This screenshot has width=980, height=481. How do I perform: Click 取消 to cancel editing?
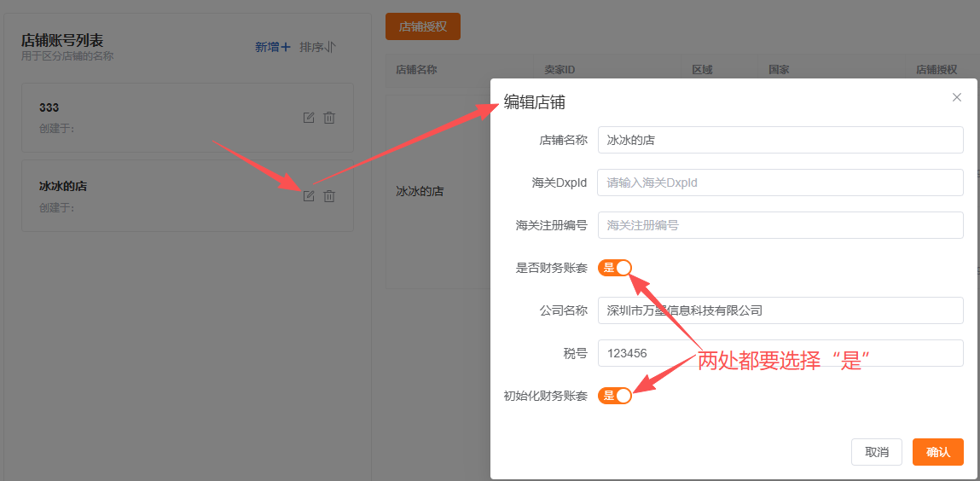pyautogui.click(x=876, y=452)
